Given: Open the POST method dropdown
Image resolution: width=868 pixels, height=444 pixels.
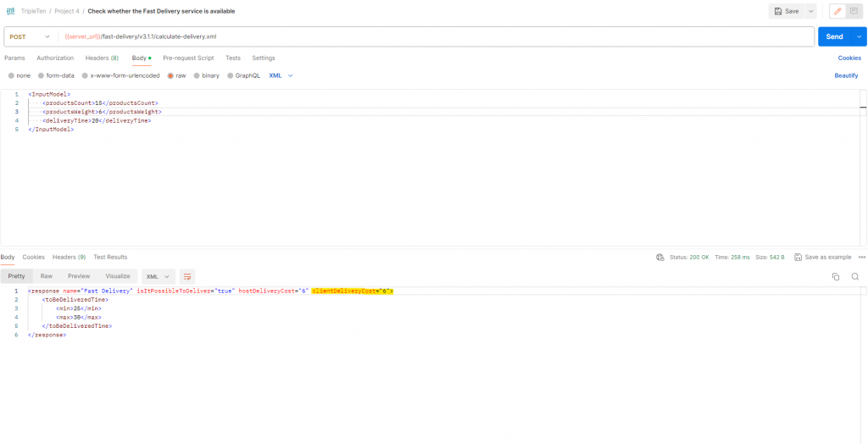Looking at the screenshot, I should [31, 36].
